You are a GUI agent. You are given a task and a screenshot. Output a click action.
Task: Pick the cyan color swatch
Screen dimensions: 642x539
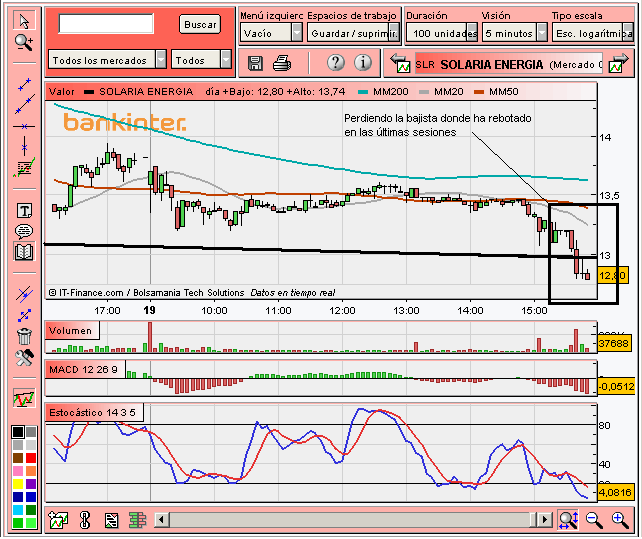tap(18, 510)
